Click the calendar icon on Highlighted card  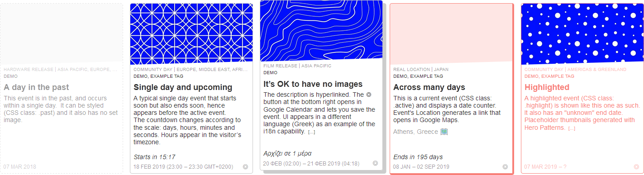pyautogui.click(x=636, y=167)
